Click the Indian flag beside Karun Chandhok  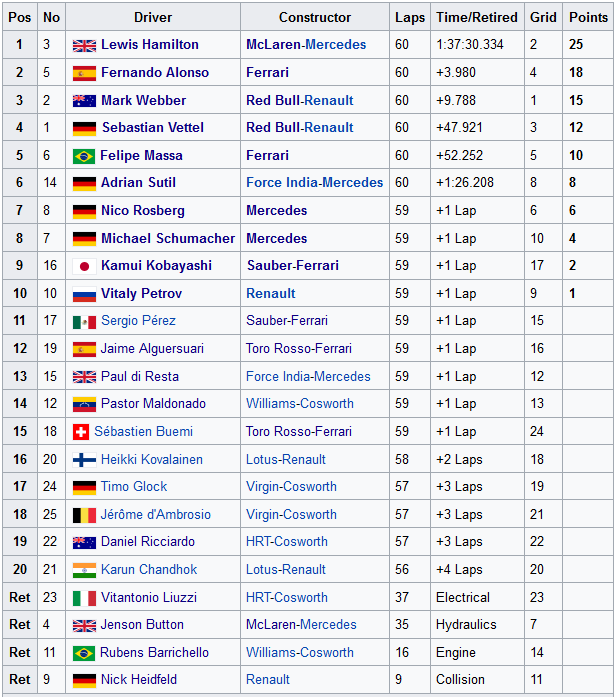(84, 570)
